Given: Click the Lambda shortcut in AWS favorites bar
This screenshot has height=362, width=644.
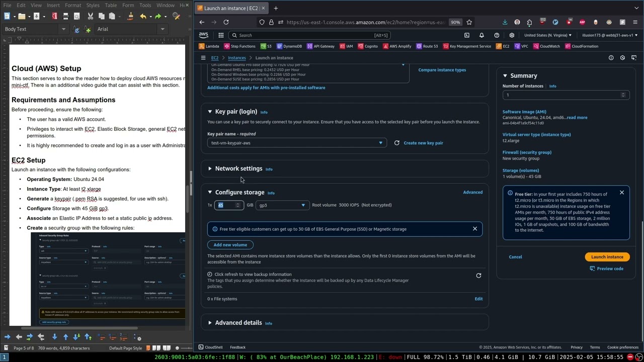Looking at the screenshot, I should (209, 46).
